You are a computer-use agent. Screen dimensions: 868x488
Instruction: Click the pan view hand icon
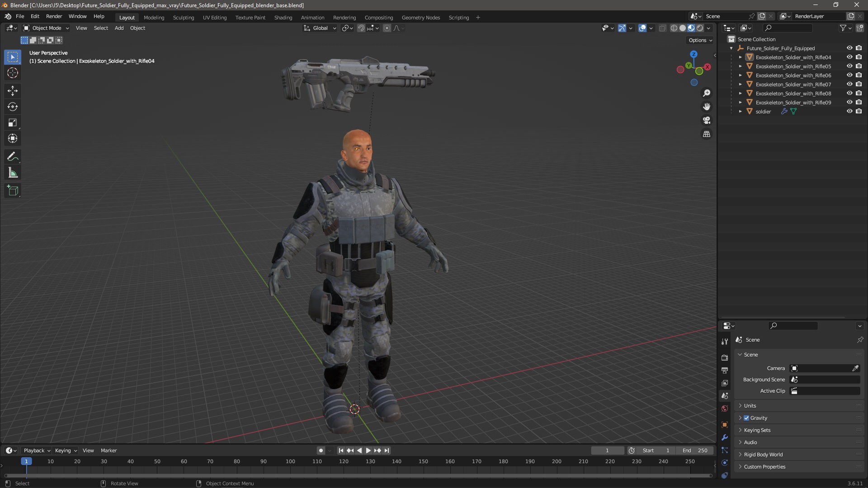coord(707,107)
